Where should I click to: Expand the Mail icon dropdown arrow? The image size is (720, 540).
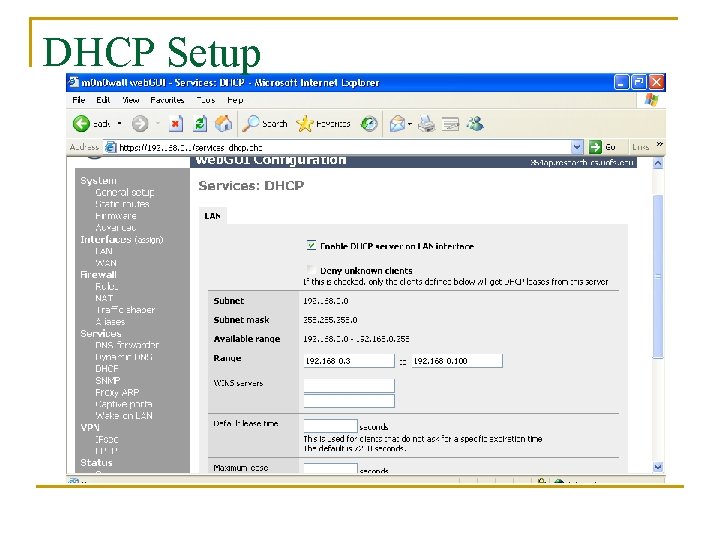tap(410, 124)
